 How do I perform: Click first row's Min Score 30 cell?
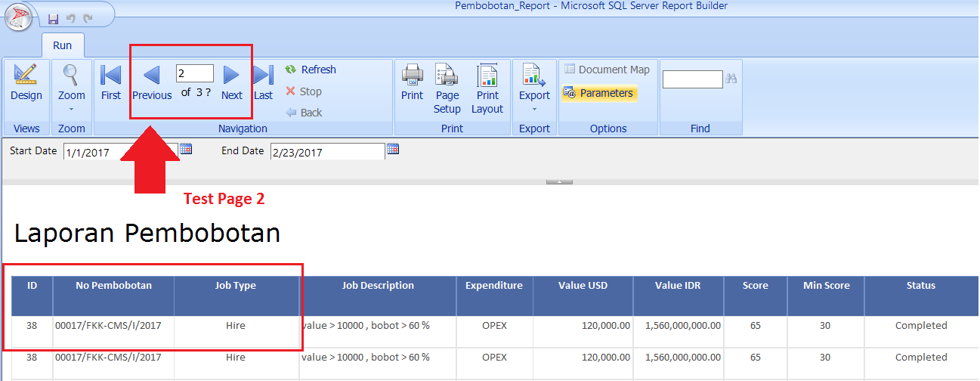coord(827,332)
